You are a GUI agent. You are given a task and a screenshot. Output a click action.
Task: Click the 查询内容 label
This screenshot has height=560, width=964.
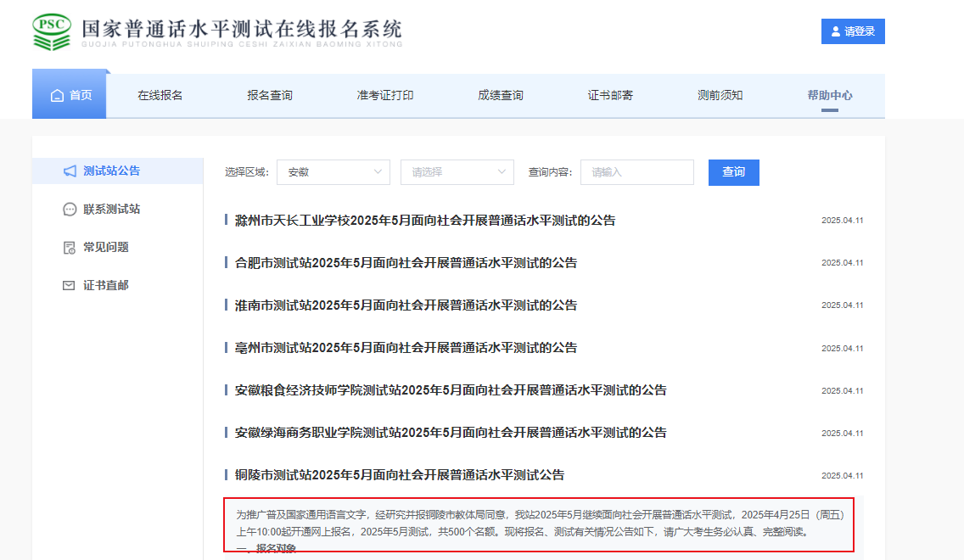(x=550, y=172)
